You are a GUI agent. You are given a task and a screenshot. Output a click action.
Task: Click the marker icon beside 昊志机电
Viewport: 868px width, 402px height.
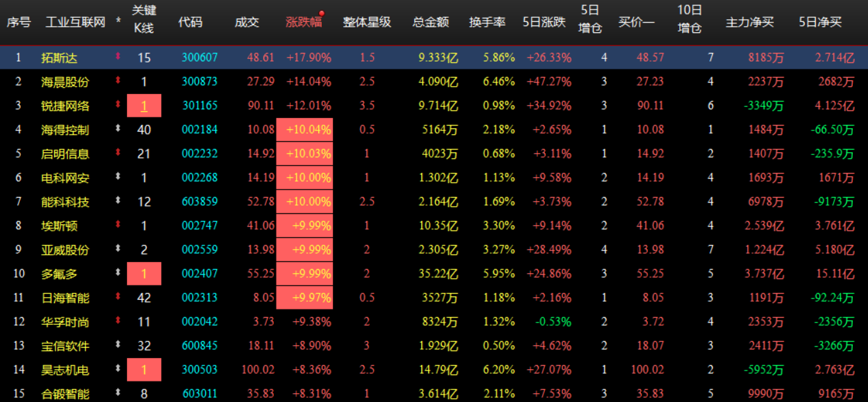point(118,370)
